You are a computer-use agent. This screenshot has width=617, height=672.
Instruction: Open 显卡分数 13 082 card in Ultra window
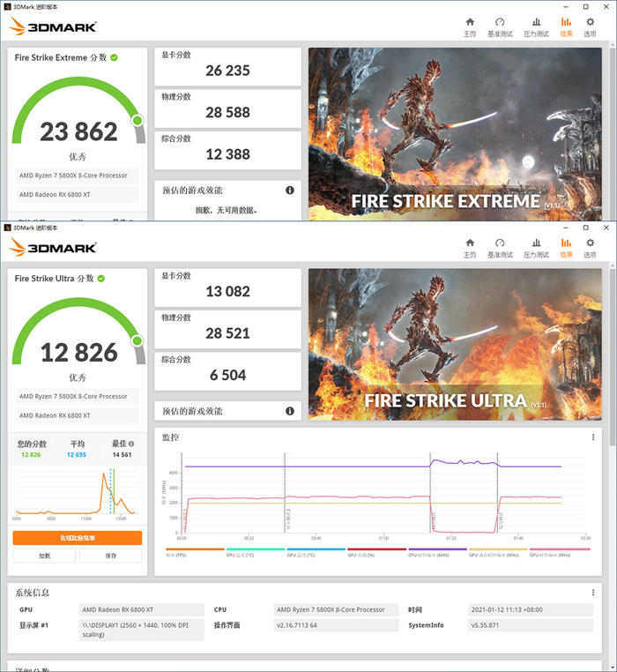(x=227, y=287)
